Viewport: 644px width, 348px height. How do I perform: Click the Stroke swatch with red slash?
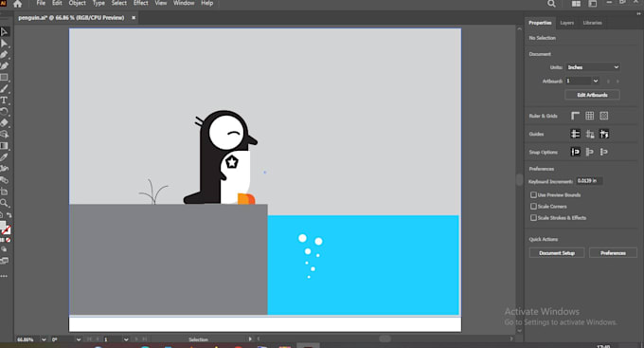7,230
